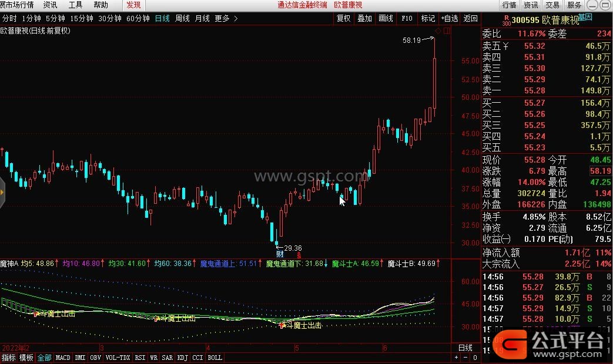Click the 财 marker below the candles
The width and height of the screenshot is (613, 364).
280,254
